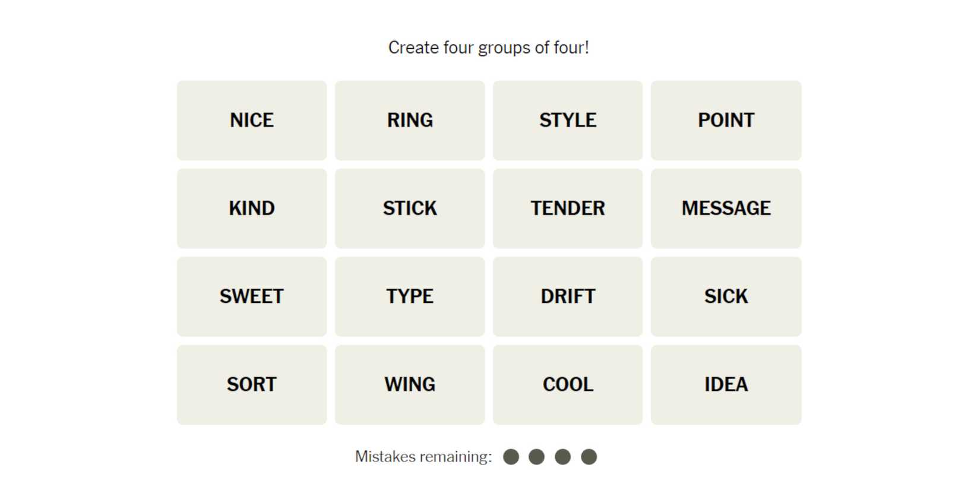Click the first mistakes remaining dot

511,457
